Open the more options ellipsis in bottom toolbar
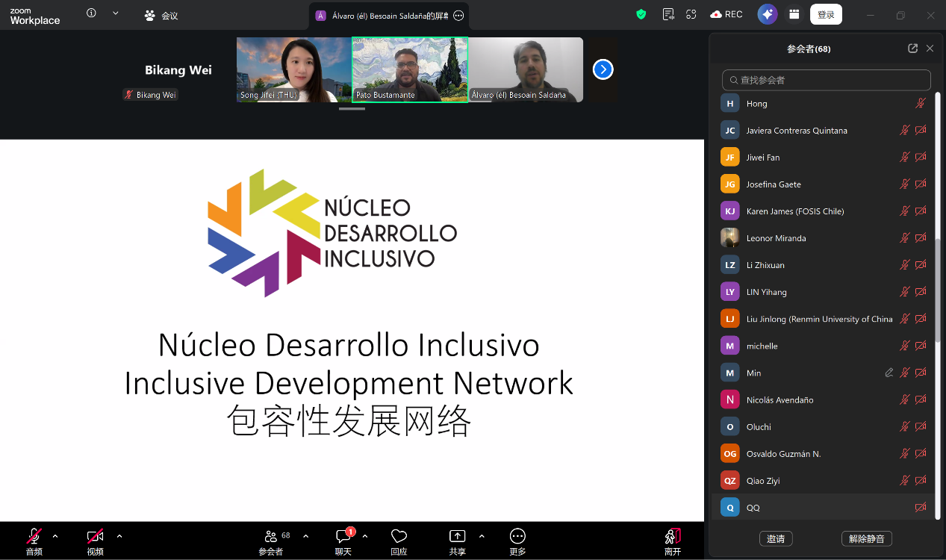 [x=517, y=536]
